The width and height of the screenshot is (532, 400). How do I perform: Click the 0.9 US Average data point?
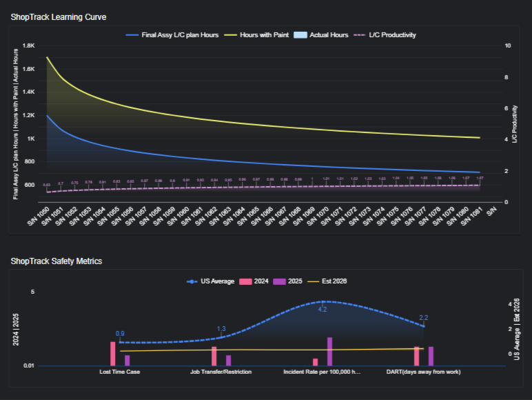[120, 341]
